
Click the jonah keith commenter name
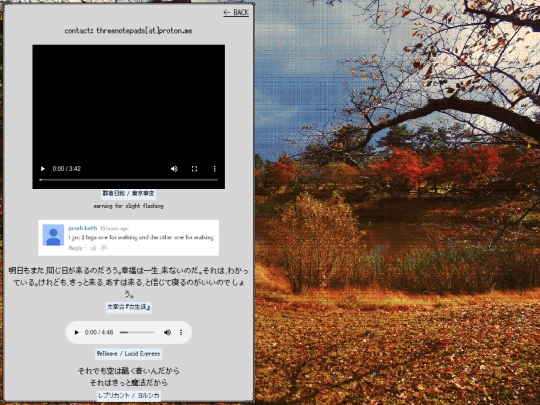pos(83,228)
